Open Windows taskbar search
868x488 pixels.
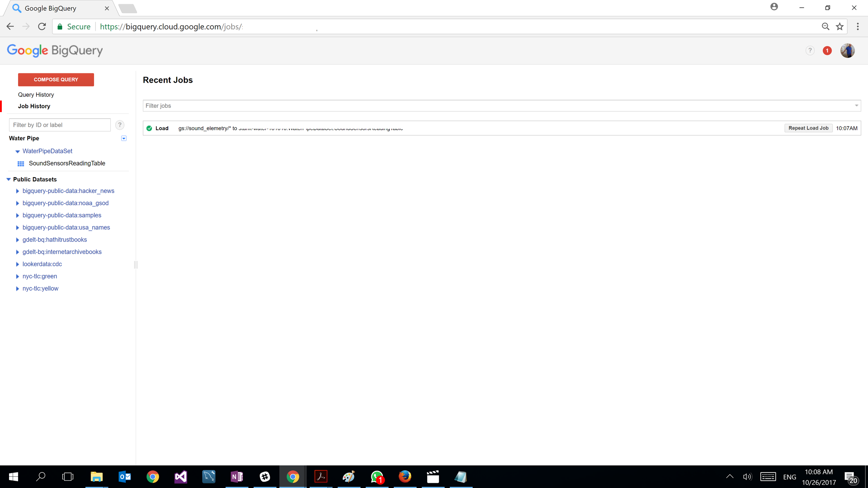click(x=41, y=477)
